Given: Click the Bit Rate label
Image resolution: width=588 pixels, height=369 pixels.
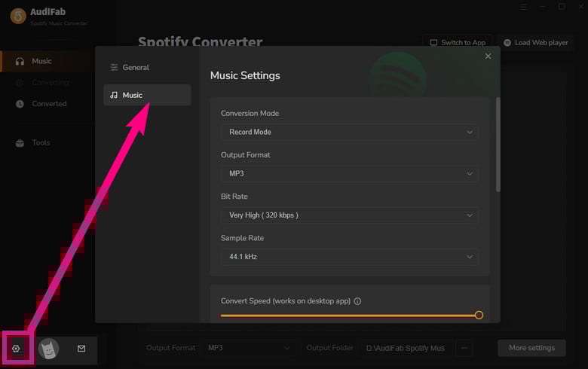Looking at the screenshot, I should point(234,197).
